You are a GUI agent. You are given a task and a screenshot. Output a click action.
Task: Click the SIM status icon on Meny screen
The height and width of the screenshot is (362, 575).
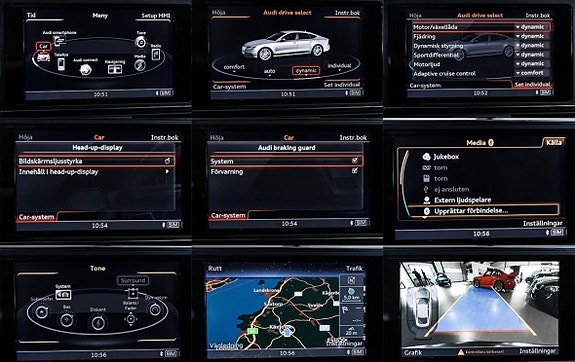166,93
